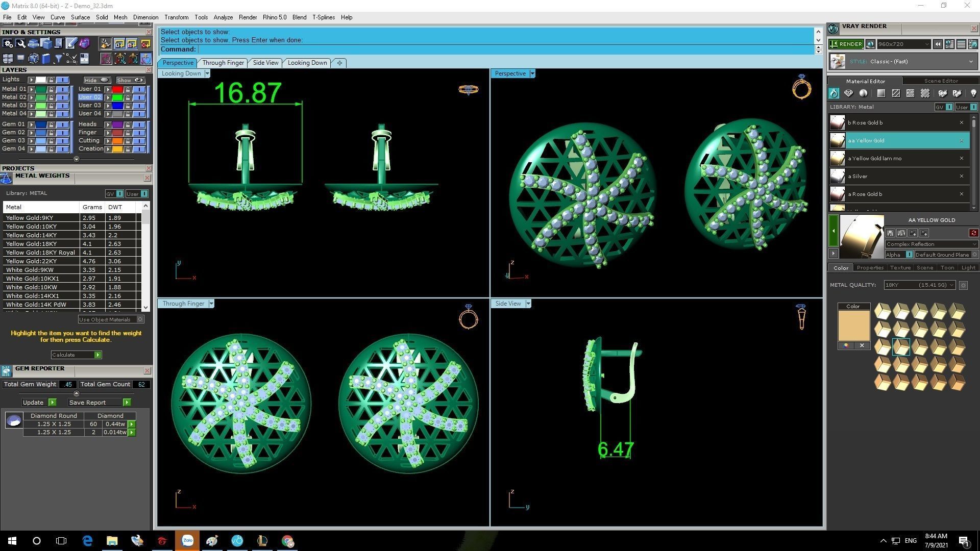The height and width of the screenshot is (551, 980).
Task: Select the metal ring material icon
Action: 834,93
